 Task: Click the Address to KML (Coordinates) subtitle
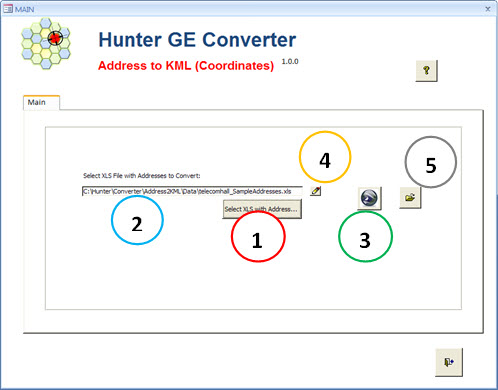[186, 65]
